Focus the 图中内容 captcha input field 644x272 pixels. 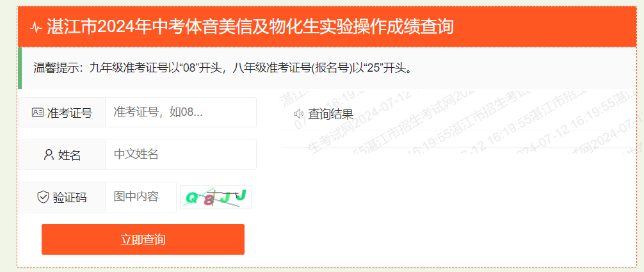click(x=141, y=197)
